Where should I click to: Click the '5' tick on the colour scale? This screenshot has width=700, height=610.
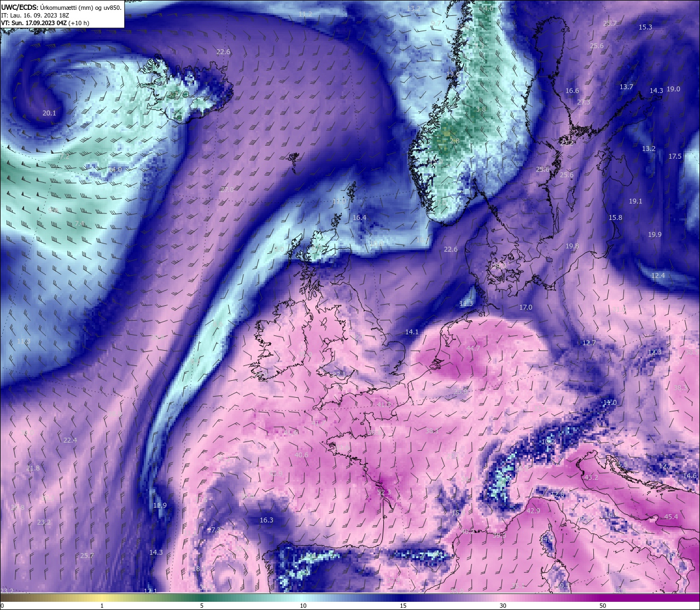[202, 606]
